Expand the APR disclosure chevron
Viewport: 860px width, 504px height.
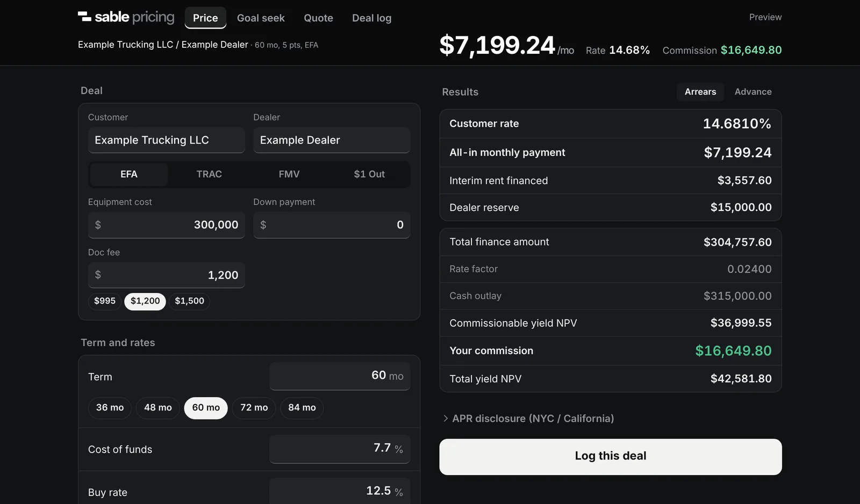(x=446, y=419)
